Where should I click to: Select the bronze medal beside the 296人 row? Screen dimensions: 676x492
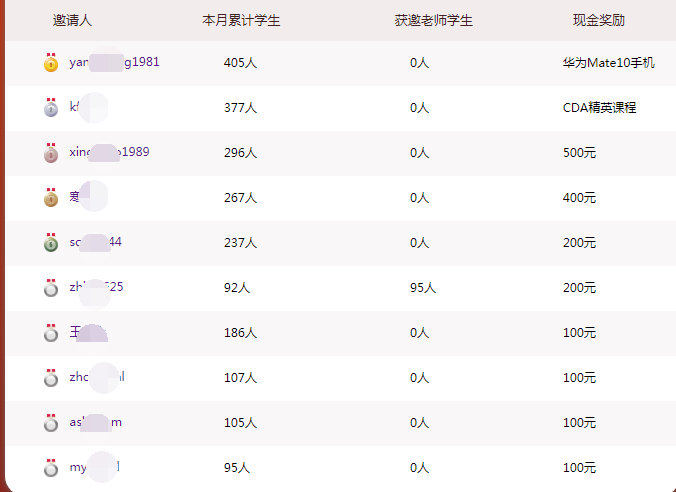click(51, 153)
